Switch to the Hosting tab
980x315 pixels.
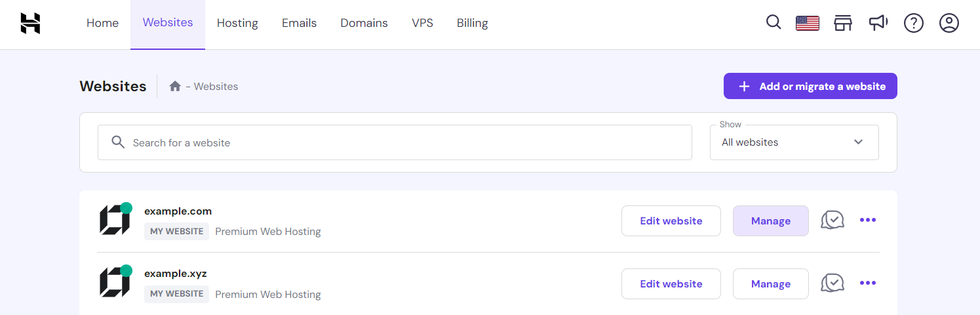pos(237,23)
